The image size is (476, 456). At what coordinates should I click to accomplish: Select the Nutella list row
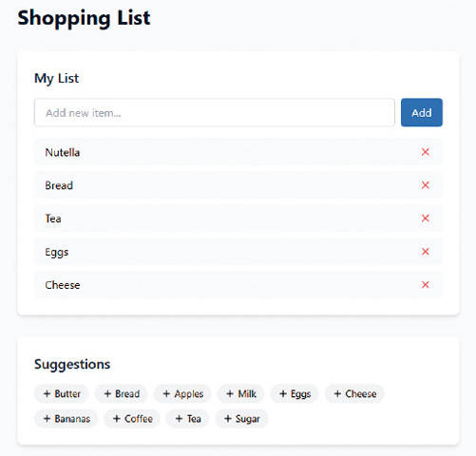[238, 152]
